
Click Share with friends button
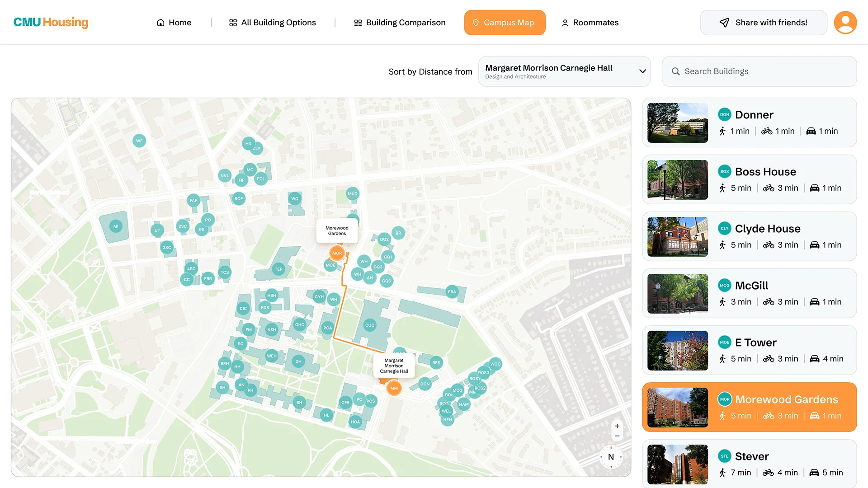tap(763, 23)
